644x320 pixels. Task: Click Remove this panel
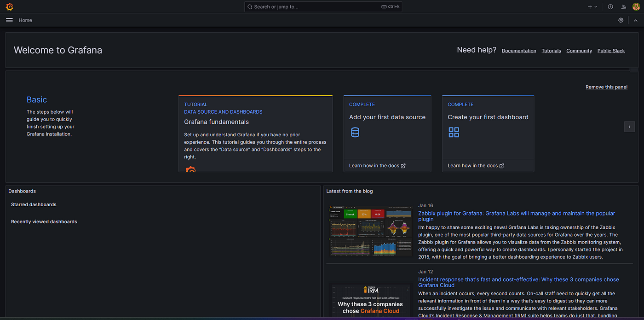tap(606, 87)
